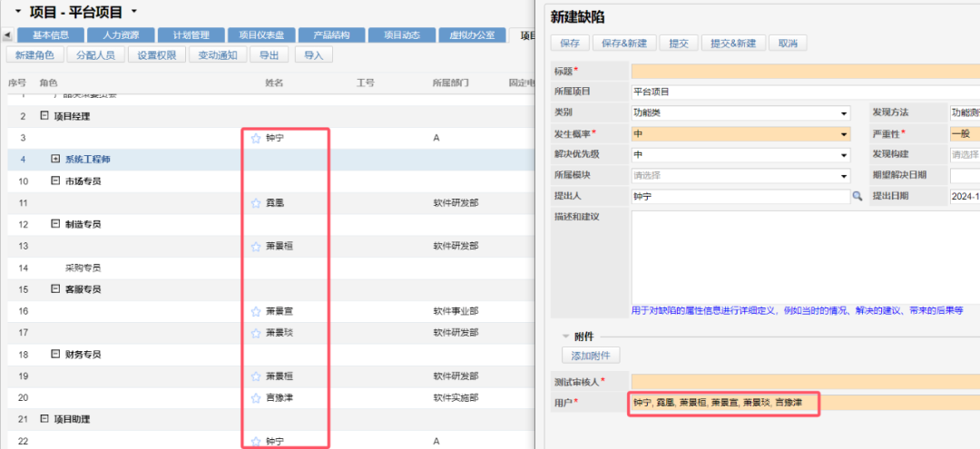Switch to the 项目动态 tab
Screen dimensions: 980x449
401,35
